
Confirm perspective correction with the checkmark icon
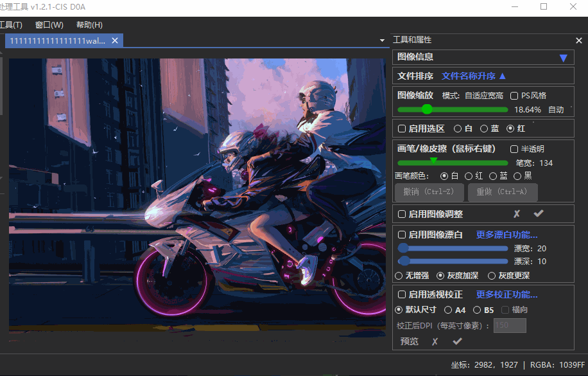[457, 341]
